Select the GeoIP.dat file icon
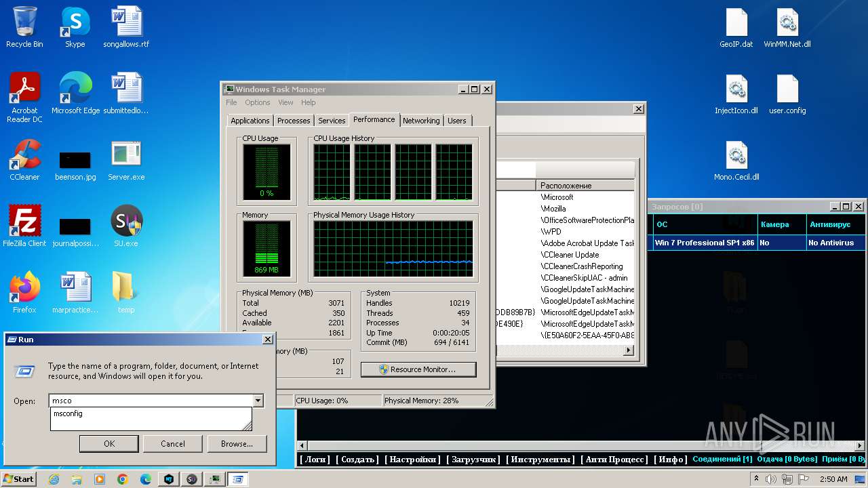Image resolution: width=868 pixels, height=488 pixels. (x=736, y=27)
